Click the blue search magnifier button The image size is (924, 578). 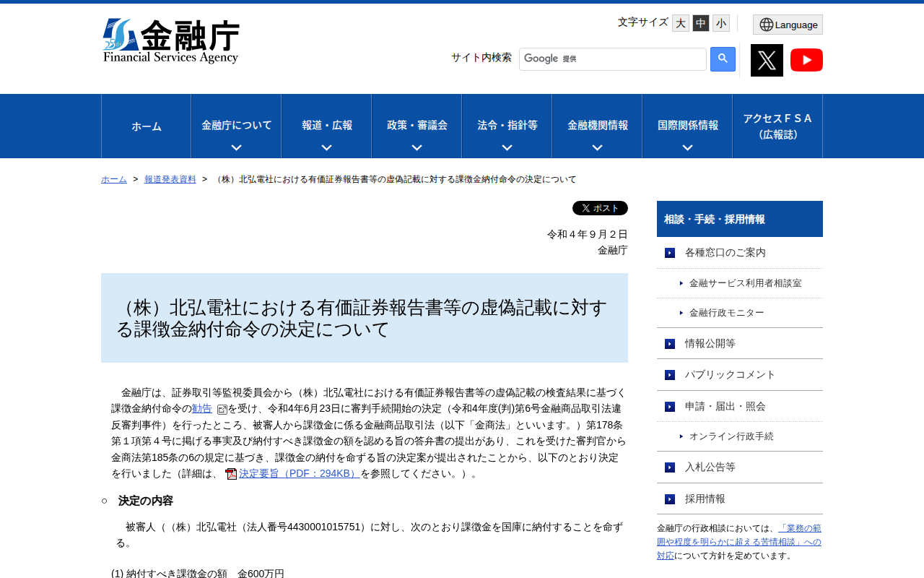pos(723,59)
